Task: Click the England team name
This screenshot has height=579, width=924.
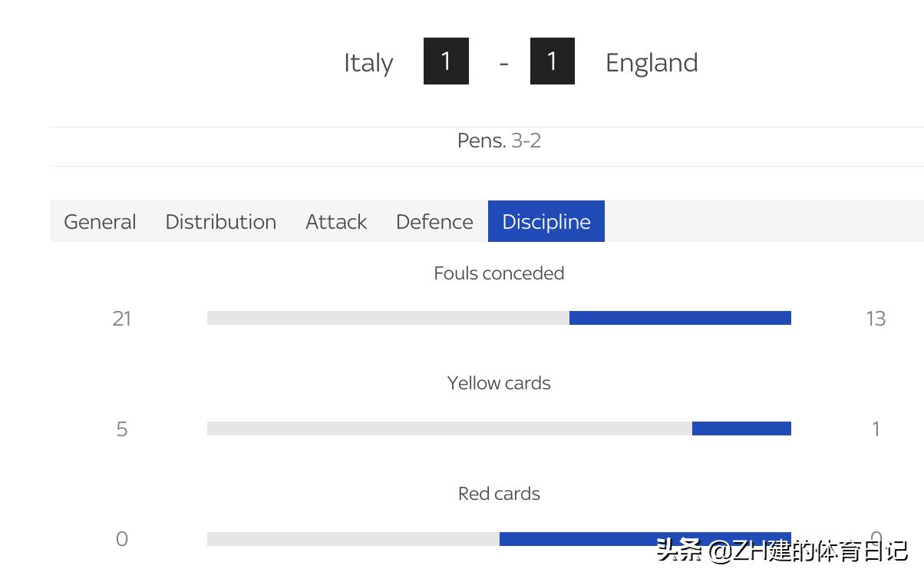Action: [x=652, y=63]
